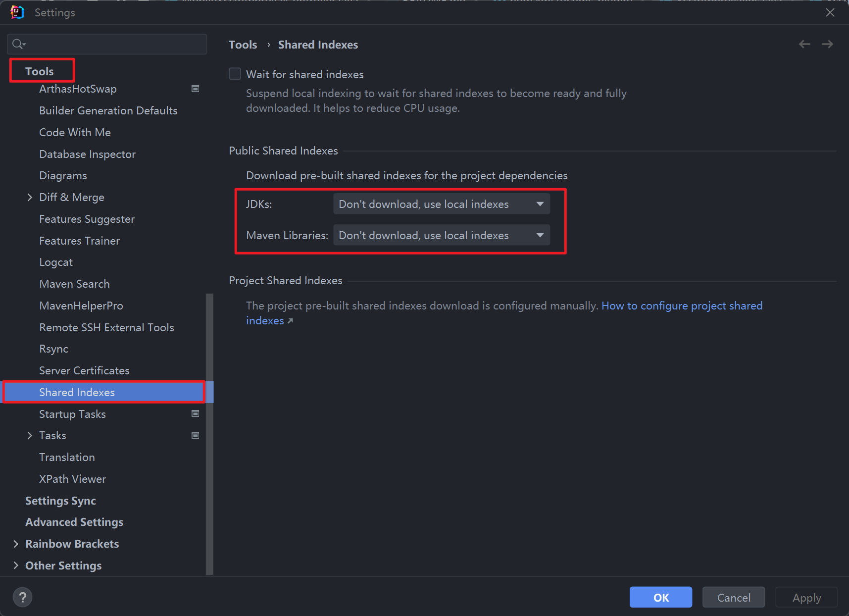Open How to configure project shared indexes link

(681, 306)
